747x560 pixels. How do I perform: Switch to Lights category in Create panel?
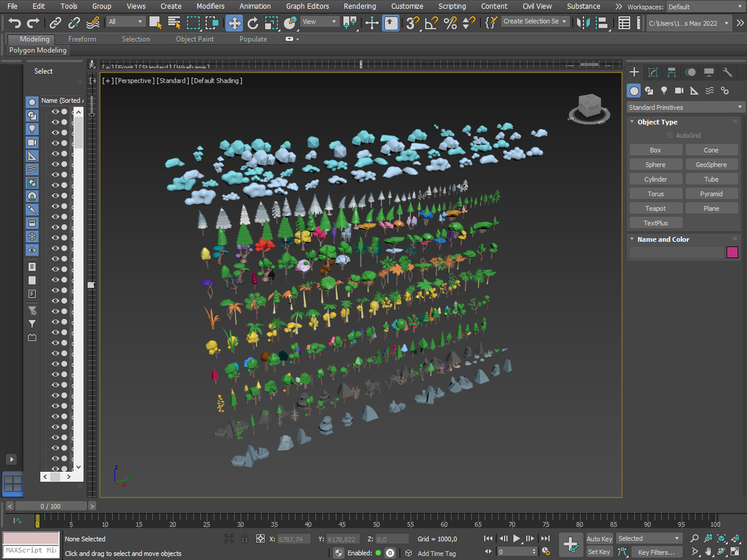[x=664, y=91]
